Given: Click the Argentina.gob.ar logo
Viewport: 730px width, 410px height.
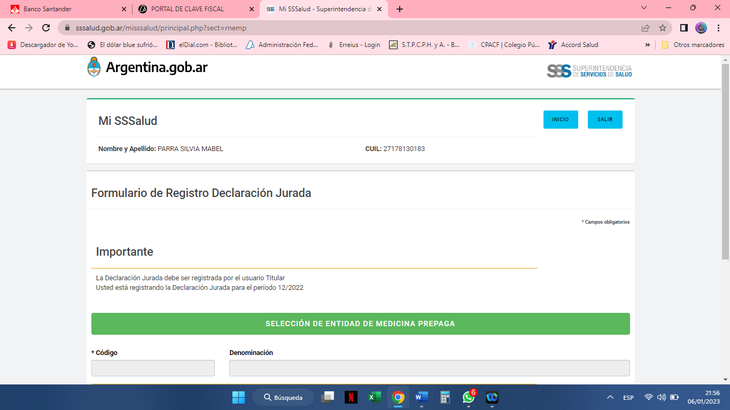Looking at the screenshot, I should (148, 68).
